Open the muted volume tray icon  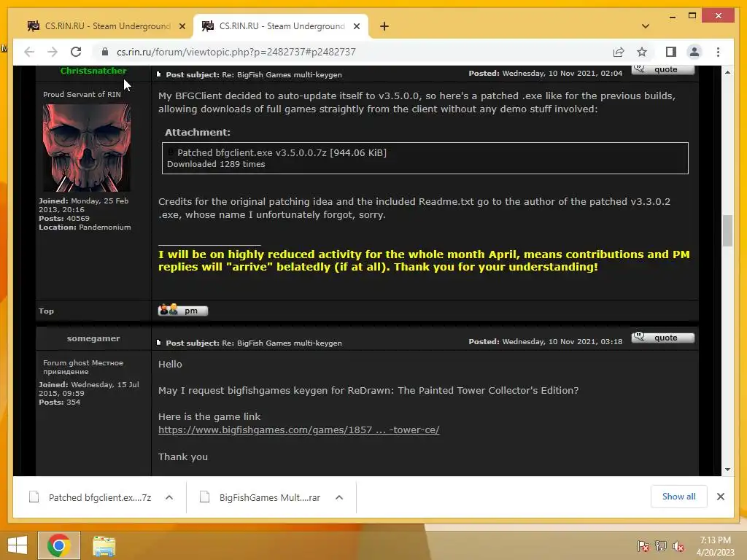pyautogui.click(x=678, y=546)
